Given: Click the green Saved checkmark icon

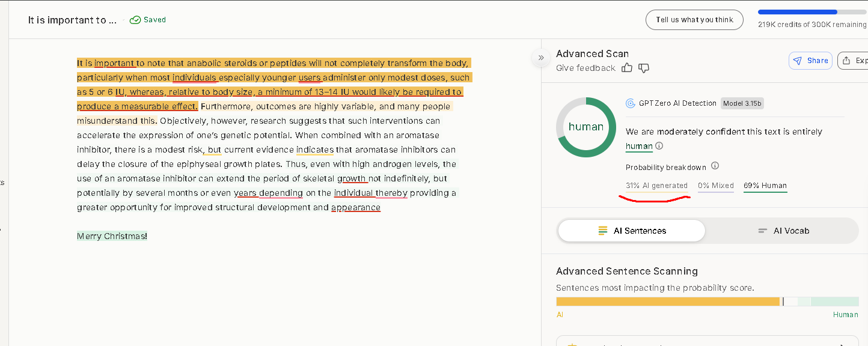Looking at the screenshot, I should pyautogui.click(x=135, y=20).
